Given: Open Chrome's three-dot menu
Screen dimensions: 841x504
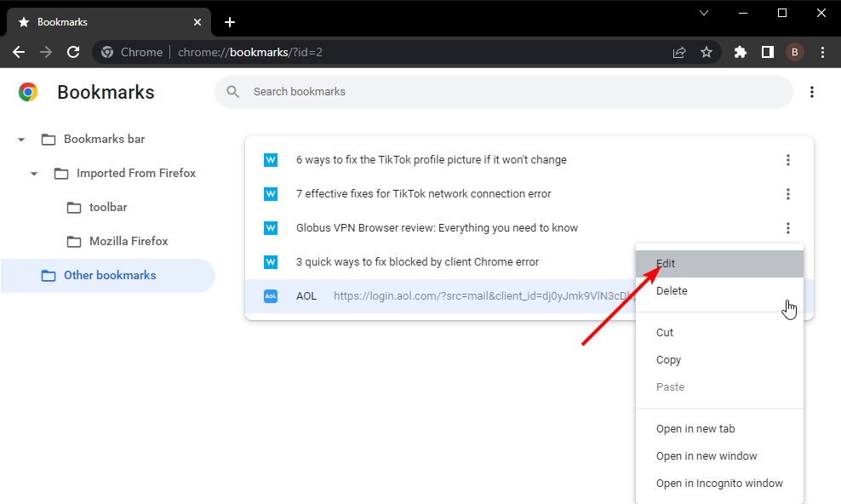Looking at the screenshot, I should pyautogui.click(x=822, y=52).
